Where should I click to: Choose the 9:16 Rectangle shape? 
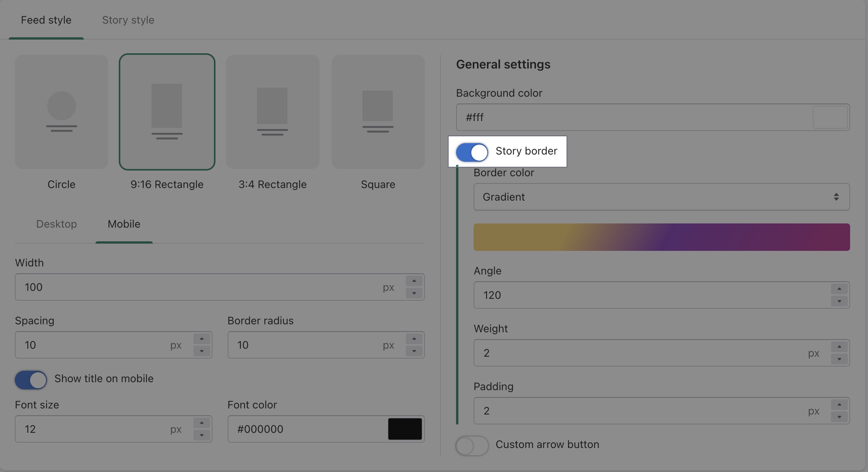click(x=167, y=112)
